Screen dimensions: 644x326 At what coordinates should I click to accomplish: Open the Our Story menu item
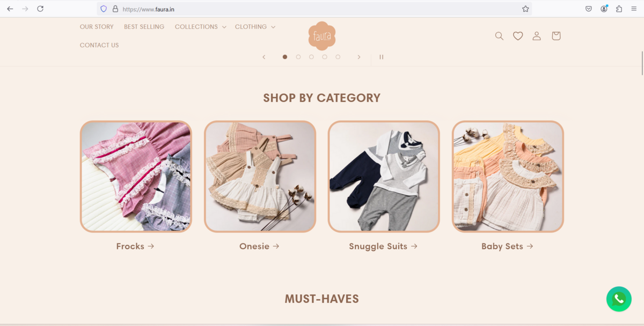click(x=97, y=27)
